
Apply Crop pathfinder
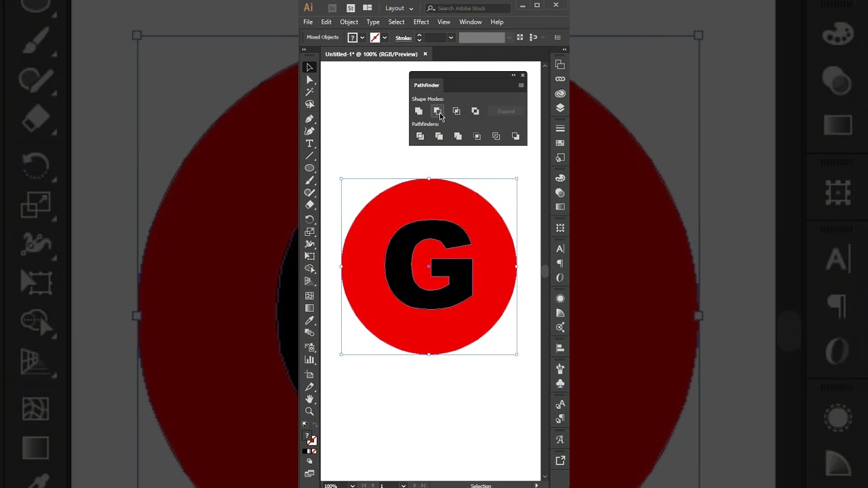(477, 136)
